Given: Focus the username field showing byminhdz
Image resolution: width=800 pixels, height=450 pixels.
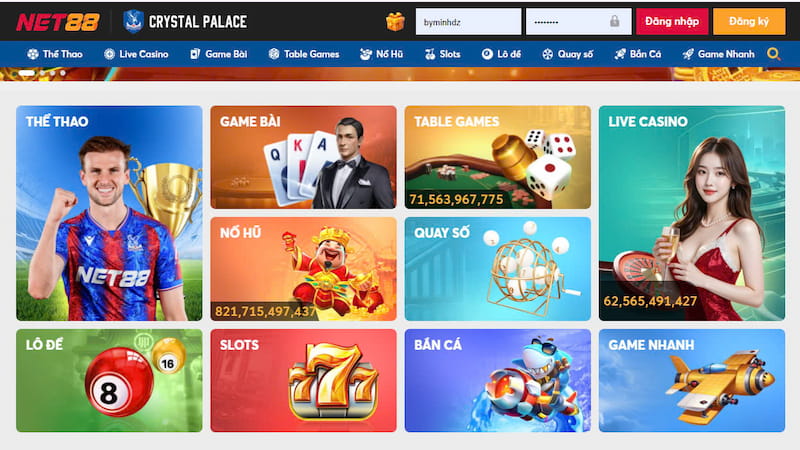Looking at the screenshot, I should (x=468, y=21).
